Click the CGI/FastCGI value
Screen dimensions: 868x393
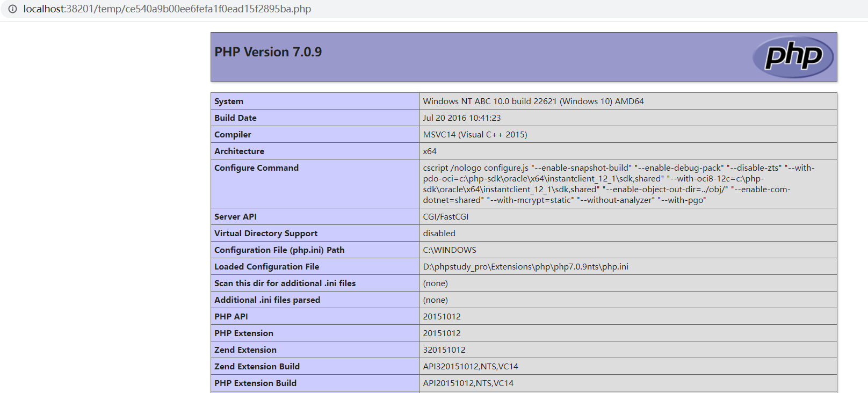click(446, 217)
